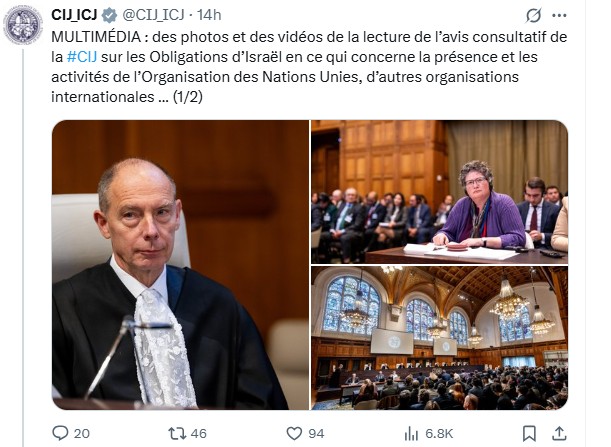This screenshot has height=447, width=611.
Task: Open photo of woman in purple cardigan
Action: [439, 192]
